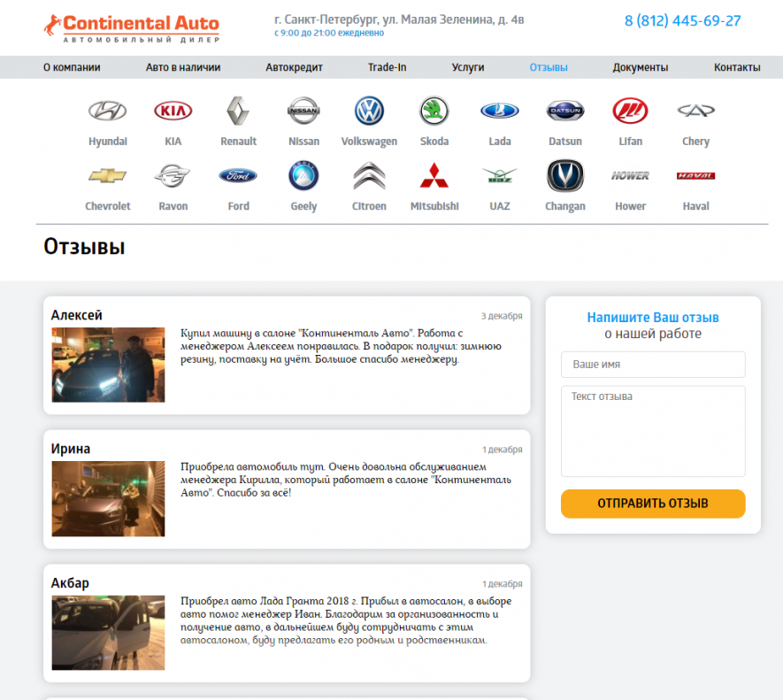This screenshot has width=783, height=700.
Task: Choose the Skoda logo
Action: (434, 111)
